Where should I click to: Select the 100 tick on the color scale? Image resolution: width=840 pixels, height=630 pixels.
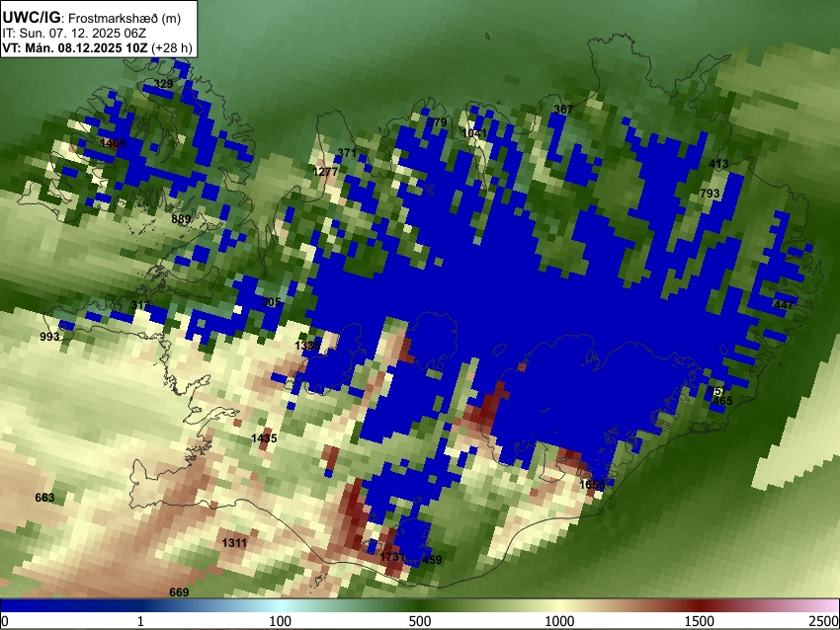(x=281, y=621)
